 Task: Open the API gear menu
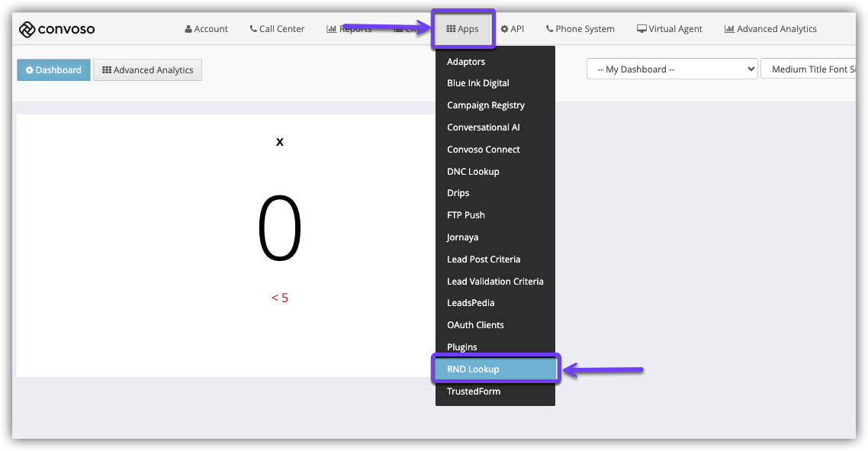point(513,29)
